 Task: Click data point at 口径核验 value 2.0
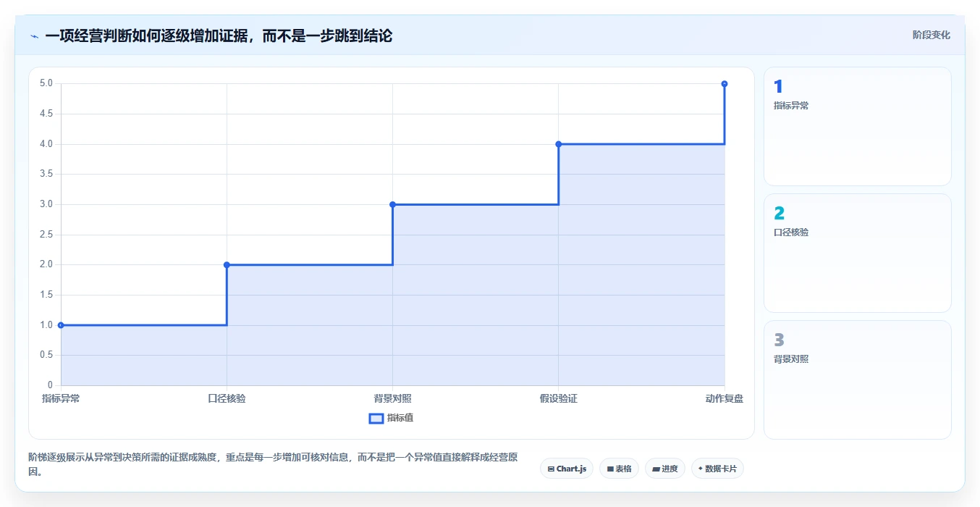tap(227, 265)
